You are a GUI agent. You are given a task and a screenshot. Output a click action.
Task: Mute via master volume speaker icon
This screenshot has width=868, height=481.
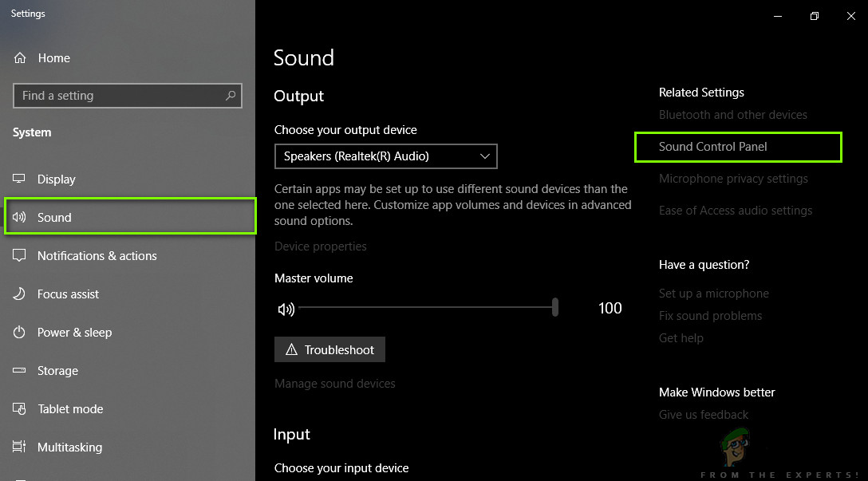pos(286,309)
